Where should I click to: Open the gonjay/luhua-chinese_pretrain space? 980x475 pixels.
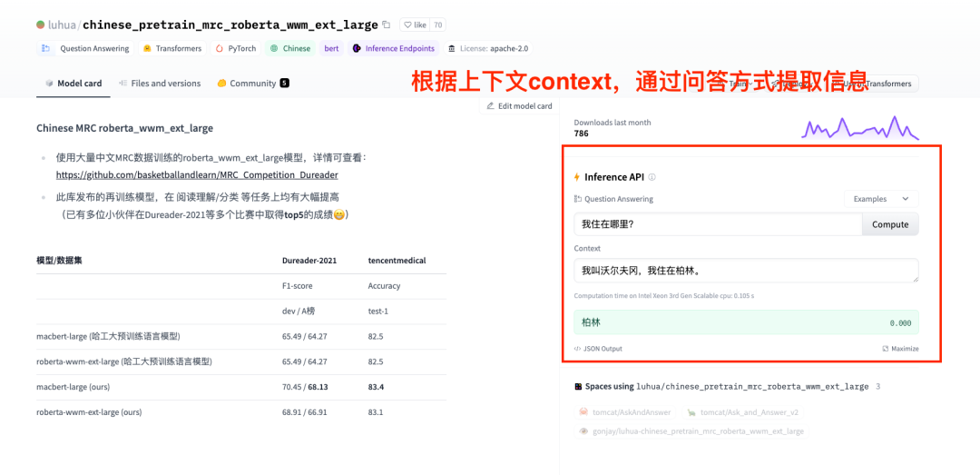click(691, 431)
